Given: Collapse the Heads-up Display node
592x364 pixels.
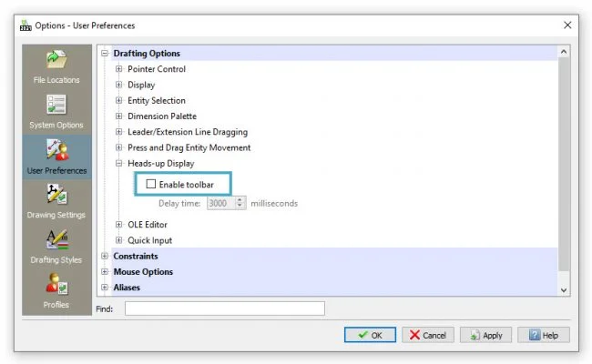Looking at the screenshot, I should pos(119,164).
